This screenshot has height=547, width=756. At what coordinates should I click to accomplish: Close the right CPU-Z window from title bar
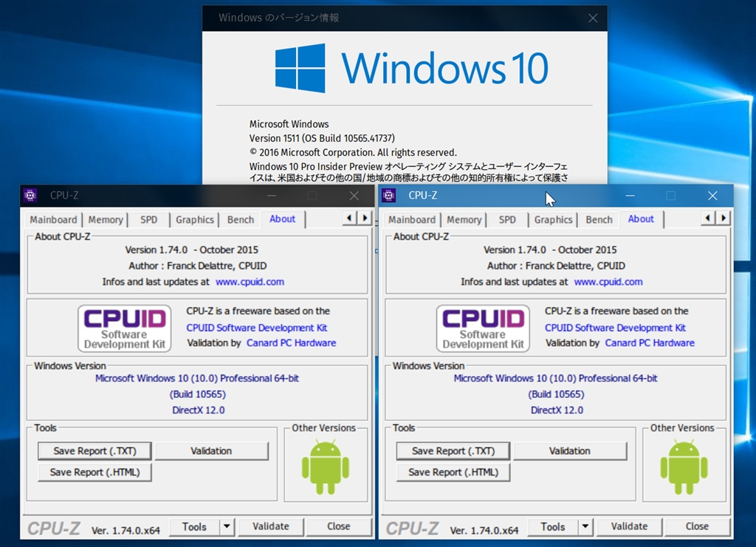click(x=712, y=196)
